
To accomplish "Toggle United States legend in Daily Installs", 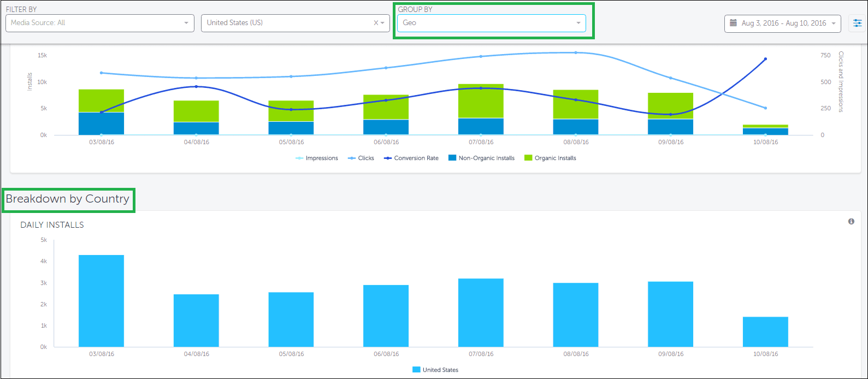I will (435, 370).
